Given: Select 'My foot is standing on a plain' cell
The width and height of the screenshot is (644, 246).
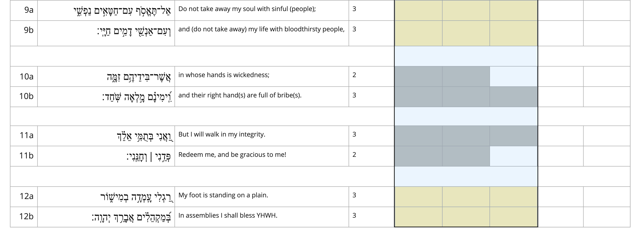Looking at the screenshot, I should (x=261, y=197).
